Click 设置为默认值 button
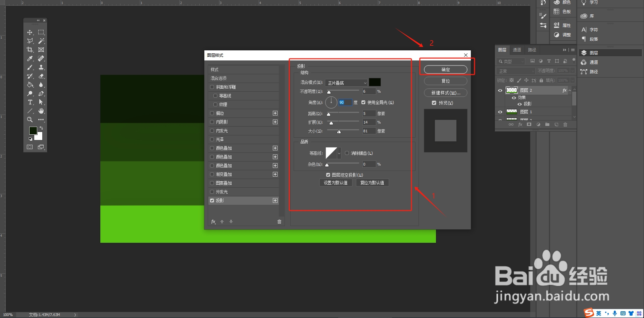 click(336, 183)
